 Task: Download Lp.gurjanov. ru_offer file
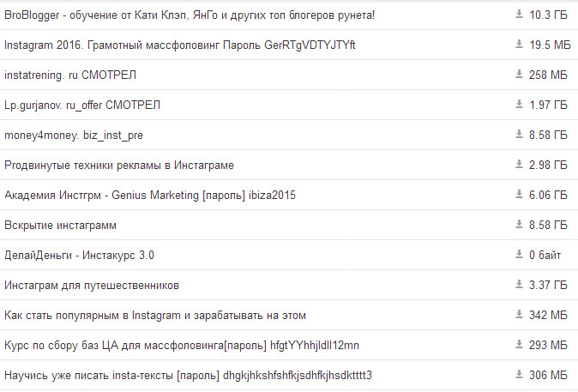[x=519, y=105]
